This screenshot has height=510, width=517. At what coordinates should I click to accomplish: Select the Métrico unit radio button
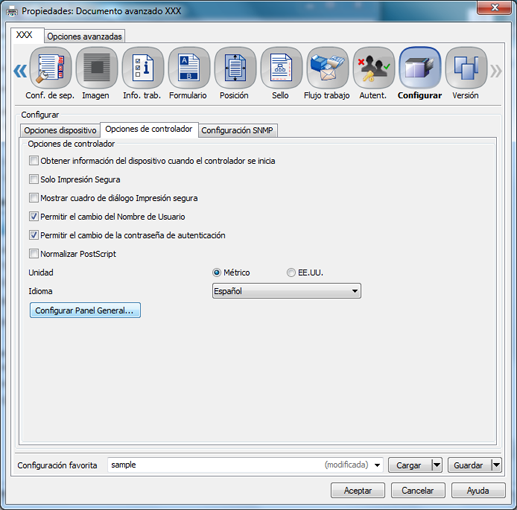(x=217, y=273)
